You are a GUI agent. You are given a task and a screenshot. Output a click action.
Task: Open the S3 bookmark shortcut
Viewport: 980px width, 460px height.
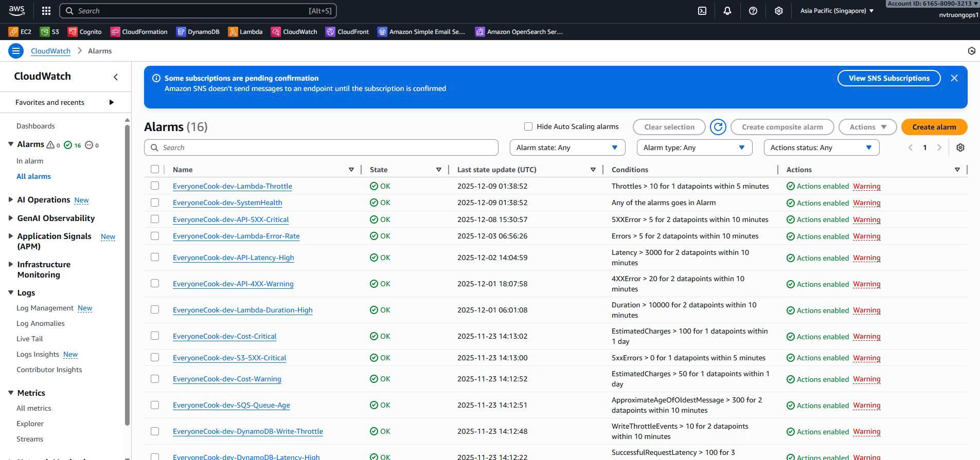[x=50, y=32]
